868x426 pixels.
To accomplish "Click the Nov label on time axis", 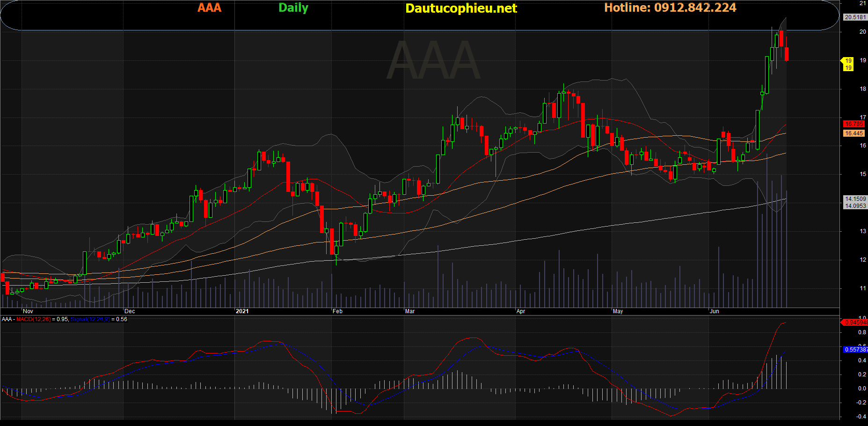I will (28, 311).
